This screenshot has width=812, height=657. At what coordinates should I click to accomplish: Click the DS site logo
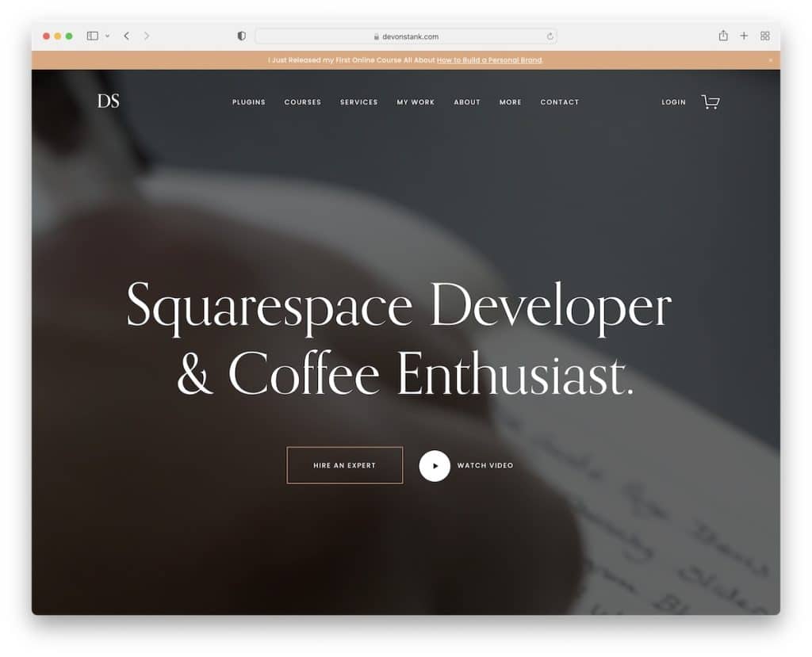coord(108,101)
